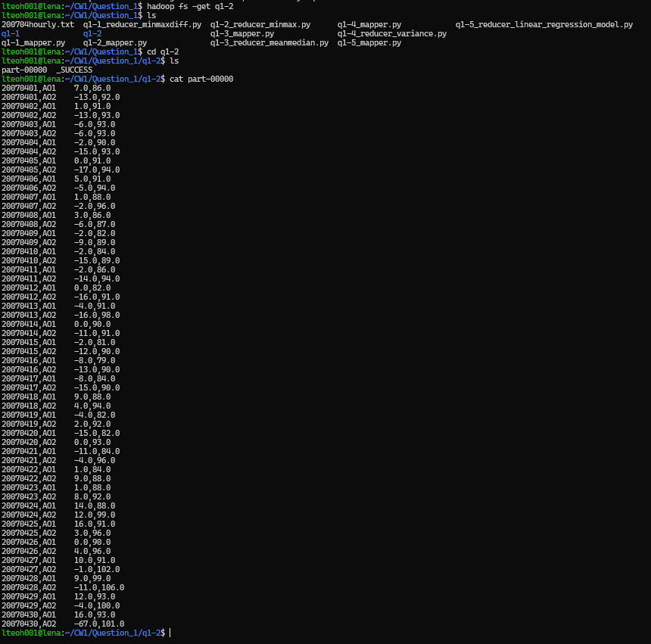Click the row 20070404,A02 -15.0,93.0
Viewport: 651px width, 644px height.
click(x=61, y=151)
